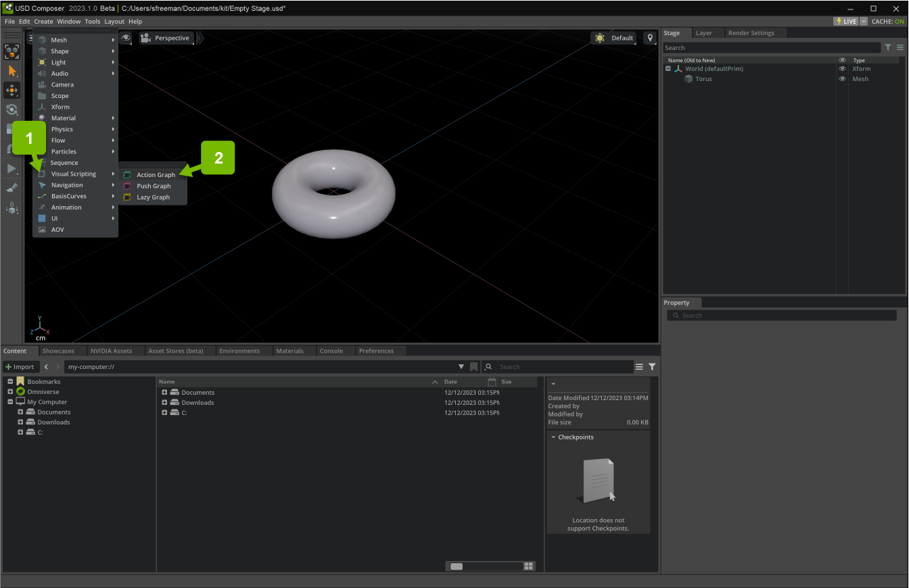Bookmark the current content path
The width and height of the screenshot is (909, 588).
click(x=474, y=367)
